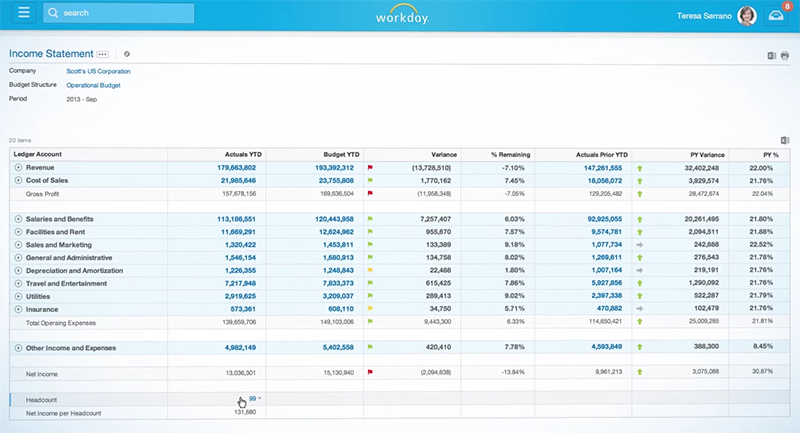Screen dimensions: 800x433
Task: Open the hamburger navigation menu
Action: click(x=20, y=14)
